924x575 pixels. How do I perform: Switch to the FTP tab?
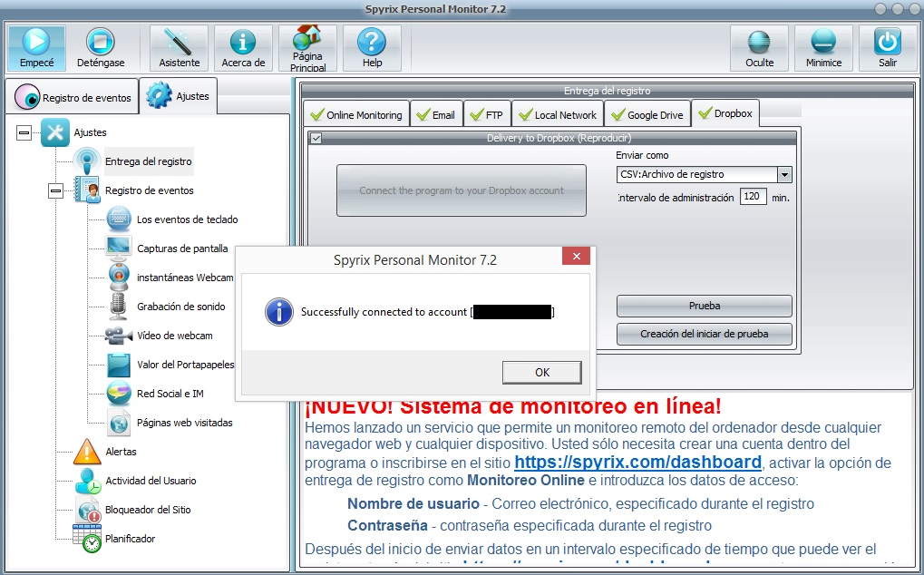click(487, 115)
